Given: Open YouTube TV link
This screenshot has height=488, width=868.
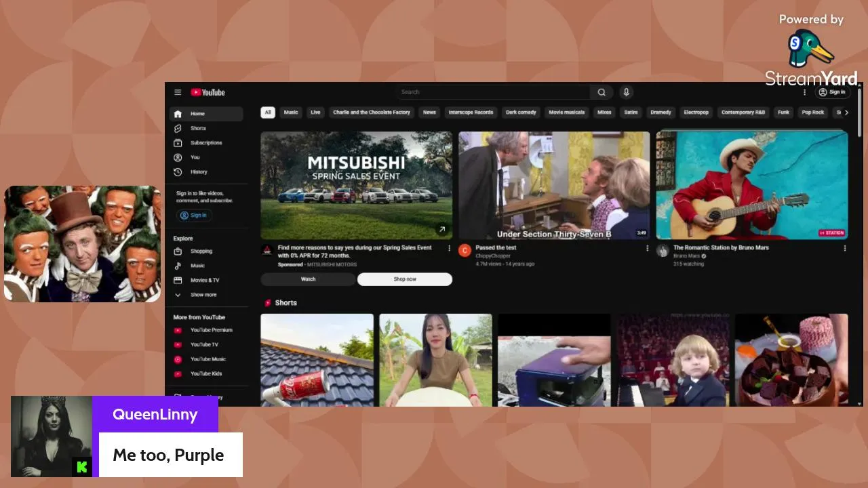Looking at the screenshot, I should point(206,344).
